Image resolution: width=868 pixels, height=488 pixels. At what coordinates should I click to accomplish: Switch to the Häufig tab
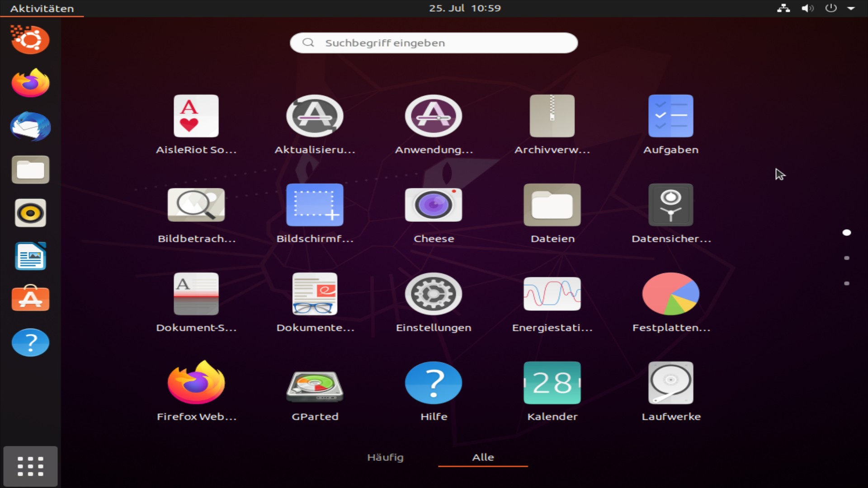click(385, 457)
